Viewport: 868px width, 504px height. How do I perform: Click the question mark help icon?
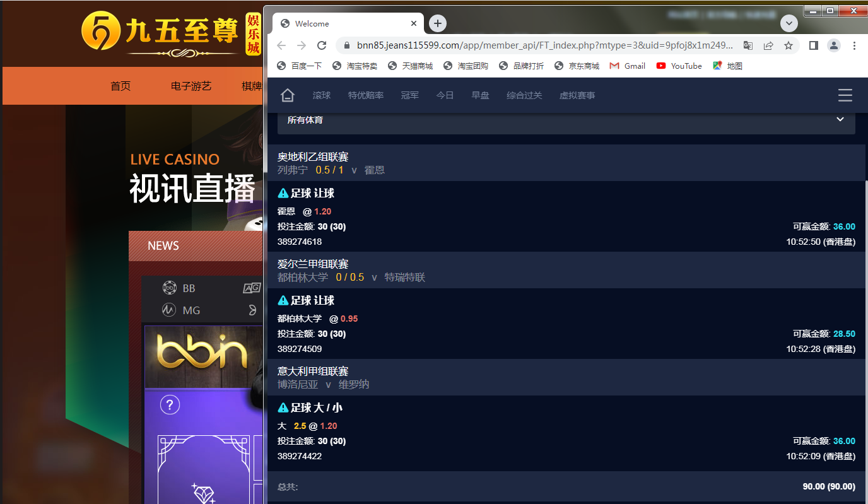pyautogui.click(x=170, y=404)
